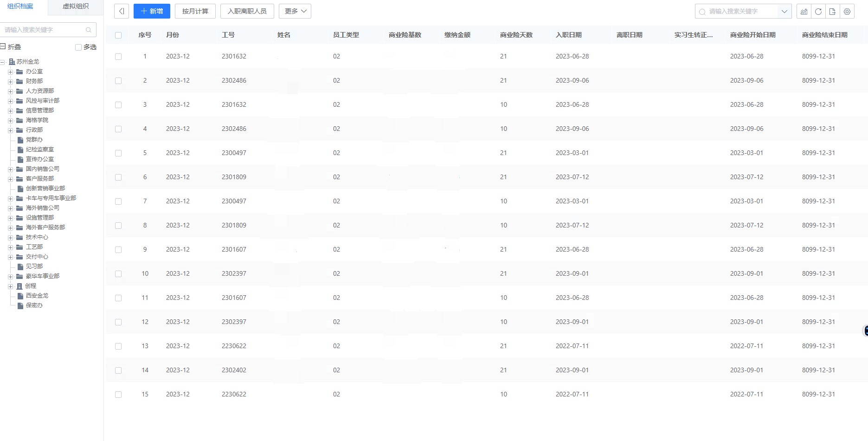
Task: Click the 新增 button
Action: (152, 11)
